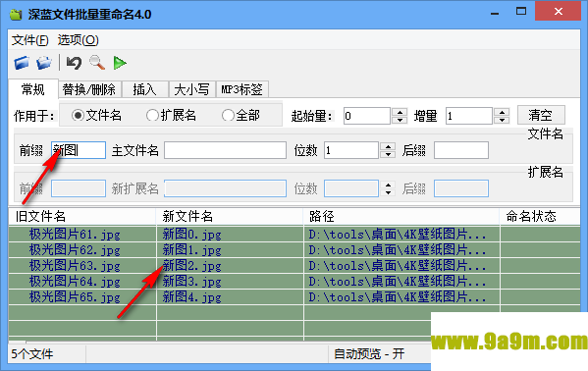Switch to the 替换/删除 tab

point(89,89)
